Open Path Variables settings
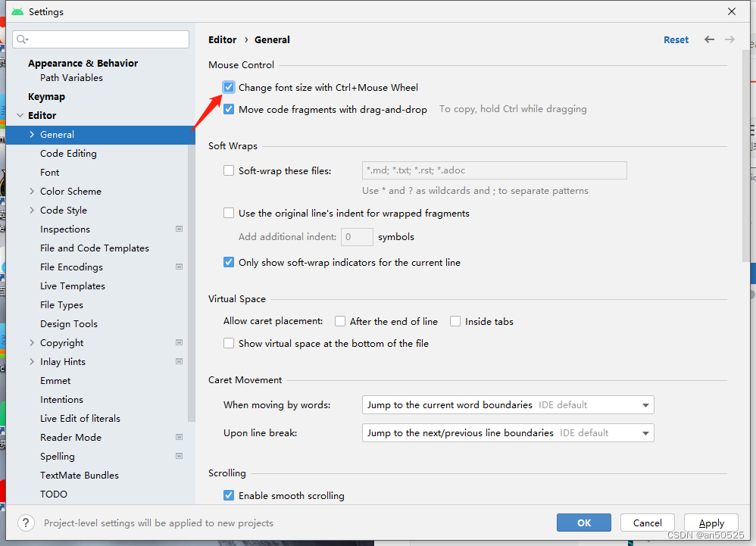This screenshot has height=546, width=756. (71, 77)
